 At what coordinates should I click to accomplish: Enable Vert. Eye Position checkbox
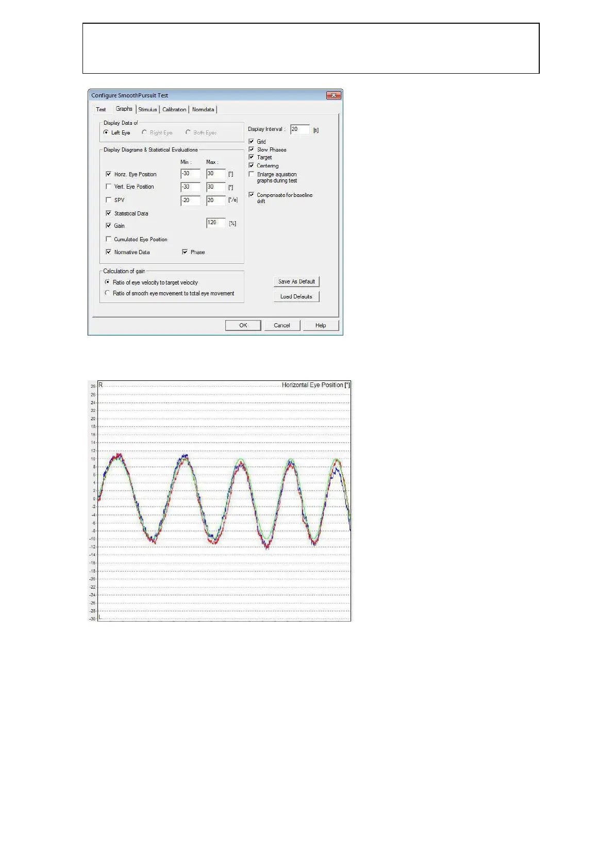(108, 187)
